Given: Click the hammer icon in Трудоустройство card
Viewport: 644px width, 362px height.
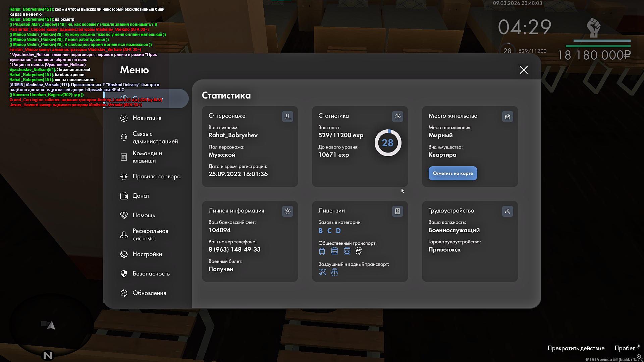Looking at the screenshot, I should click(x=507, y=212).
